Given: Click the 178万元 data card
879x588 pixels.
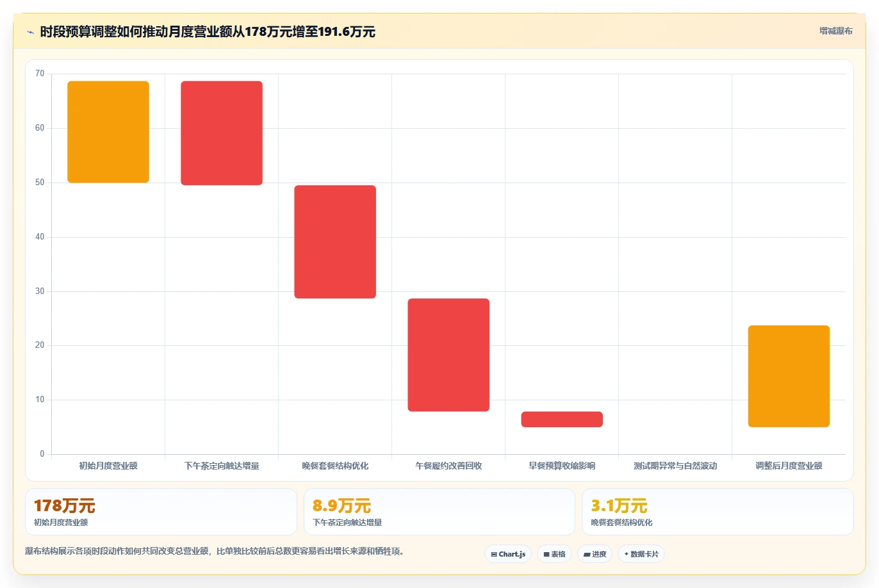Looking at the screenshot, I should [161, 512].
